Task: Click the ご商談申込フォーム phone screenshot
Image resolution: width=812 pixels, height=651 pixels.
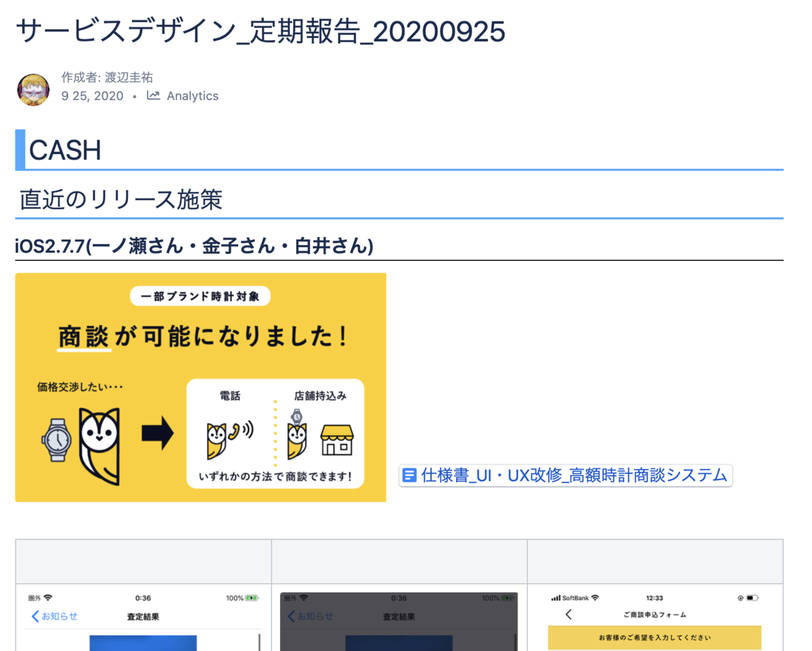Action: (x=655, y=621)
